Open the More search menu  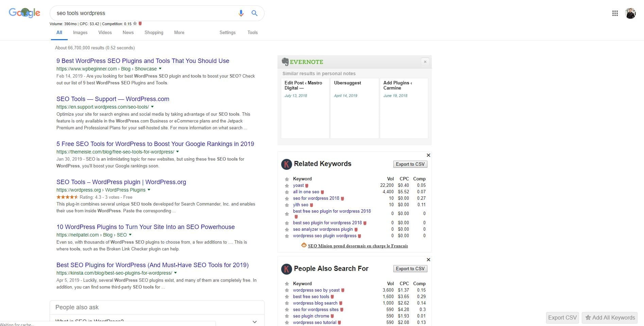pyautogui.click(x=179, y=33)
